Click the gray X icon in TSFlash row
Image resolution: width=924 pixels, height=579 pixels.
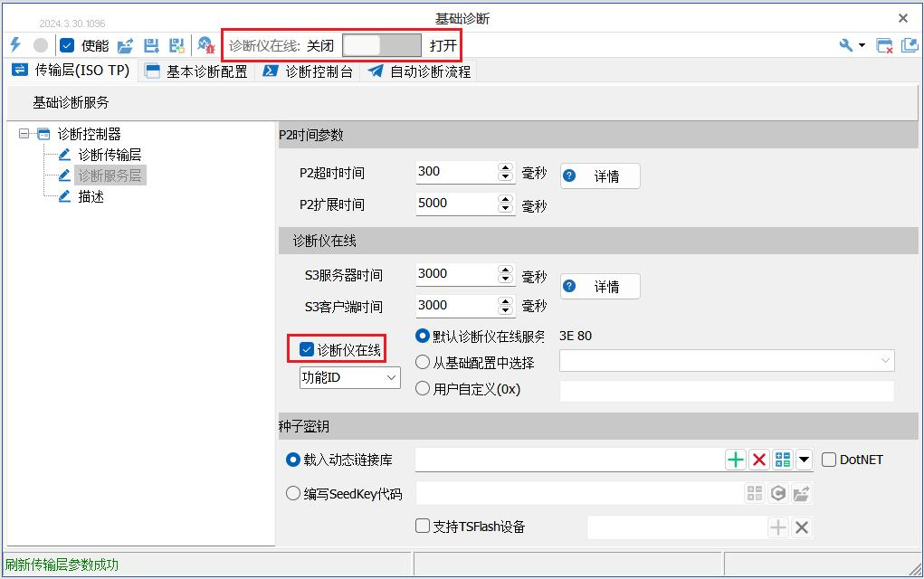pyautogui.click(x=802, y=527)
